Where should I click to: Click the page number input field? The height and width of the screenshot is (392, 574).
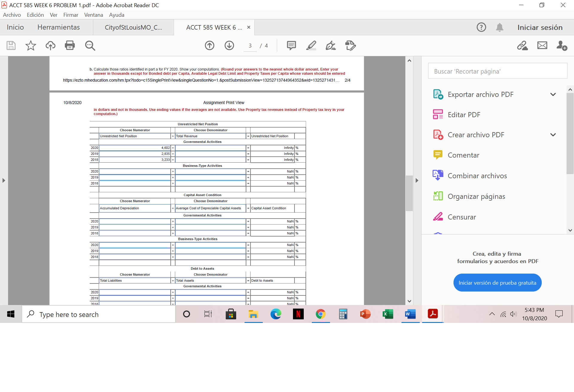[250, 45]
